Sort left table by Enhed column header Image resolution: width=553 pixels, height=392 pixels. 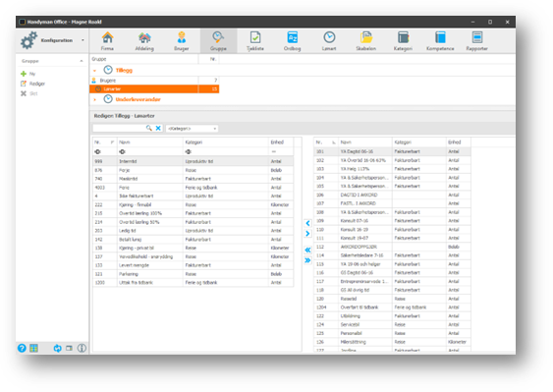tap(281, 142)
